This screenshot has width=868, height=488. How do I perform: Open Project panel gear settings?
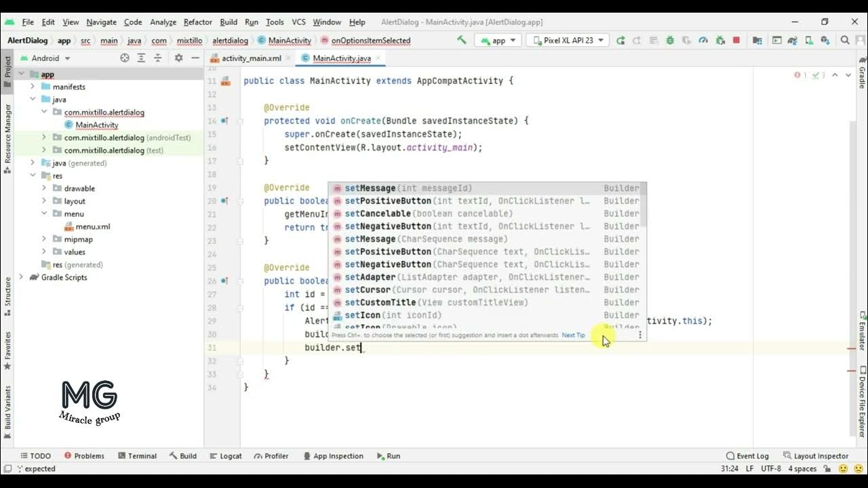click(x=178, y=58)
